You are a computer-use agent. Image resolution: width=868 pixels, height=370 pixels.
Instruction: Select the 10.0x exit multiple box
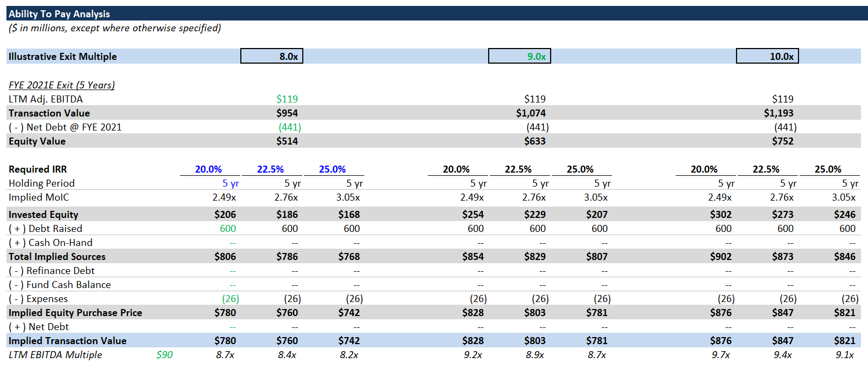767,56
